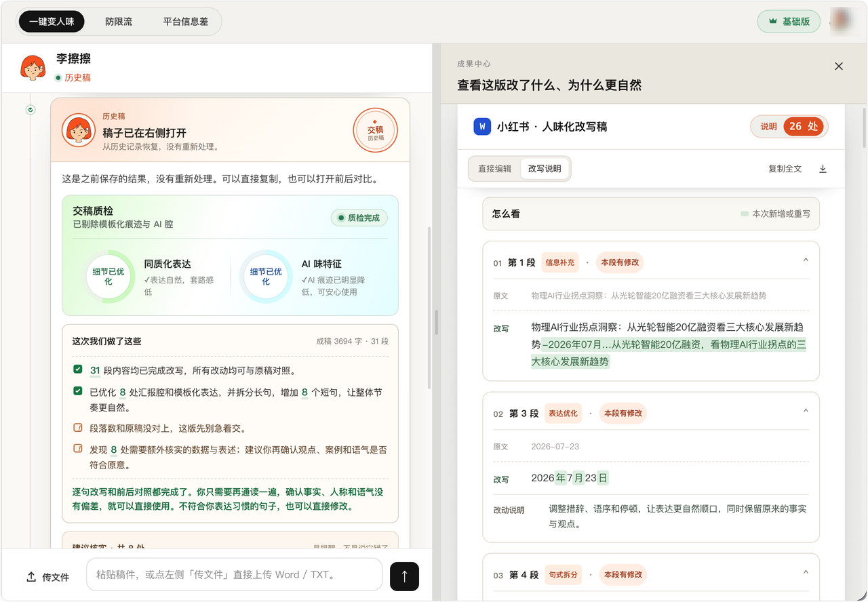Select the 改写说明 tab
Viewport: 868px width, 602px height.
tap(545, 169)
